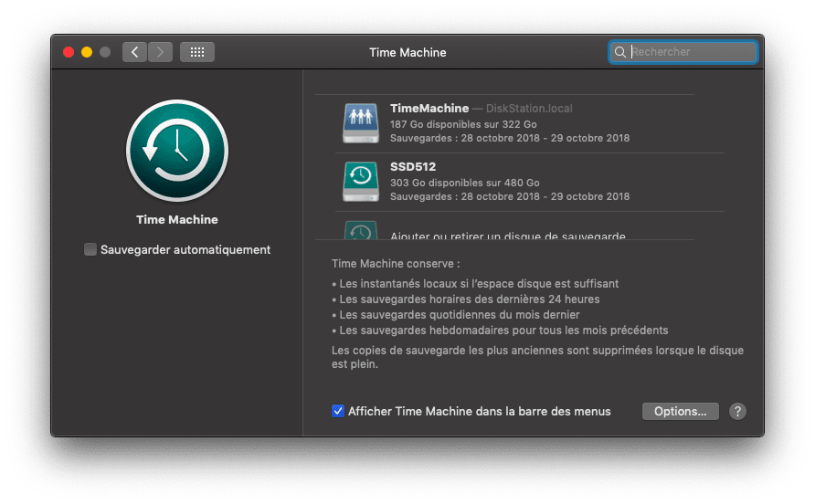
Task: Click the large Time Machine clock icon
Action: point(177,151)
